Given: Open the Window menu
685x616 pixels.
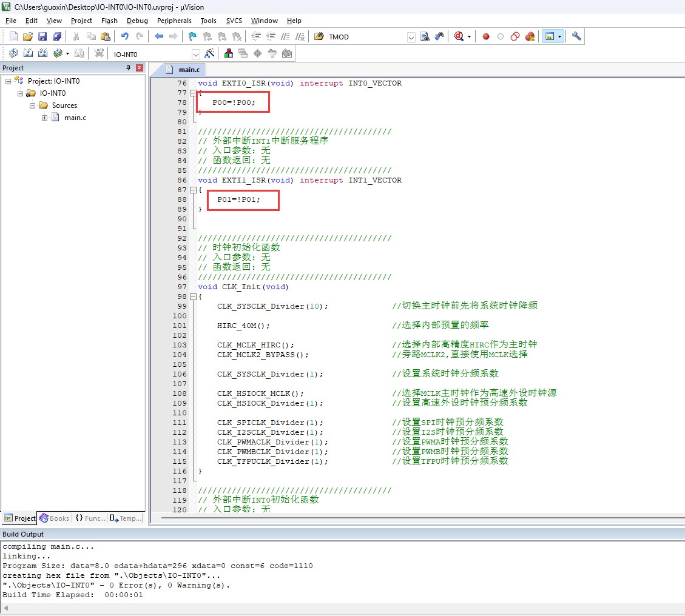Looking at the screenshot, I should pos(265,21).
